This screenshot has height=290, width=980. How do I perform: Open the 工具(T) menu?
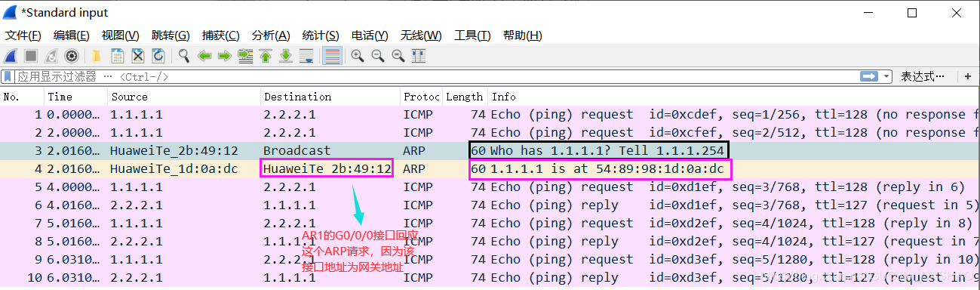pos(472,35)
